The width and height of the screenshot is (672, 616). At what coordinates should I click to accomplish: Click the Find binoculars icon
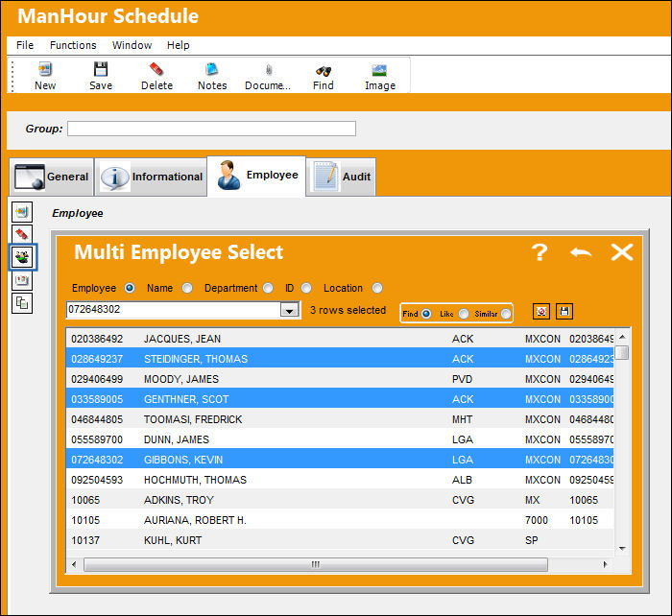click(x=324, y=71)
